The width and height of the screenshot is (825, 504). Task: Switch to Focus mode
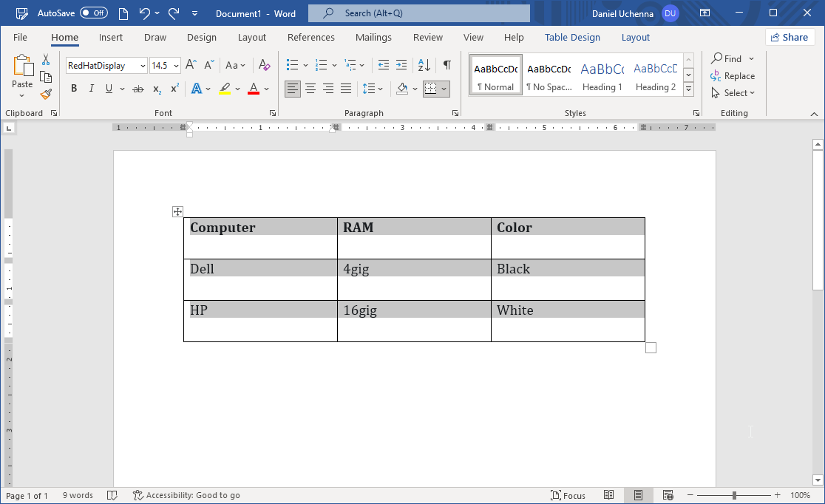568,495
